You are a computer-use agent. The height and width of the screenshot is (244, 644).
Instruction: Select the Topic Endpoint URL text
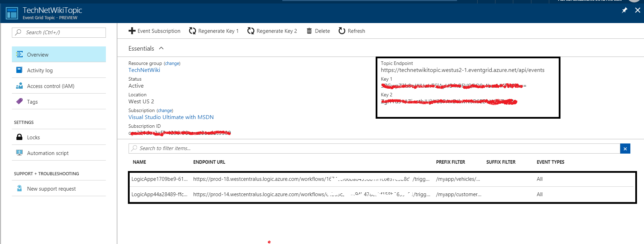pyautogui.click(x=463, y=70)
